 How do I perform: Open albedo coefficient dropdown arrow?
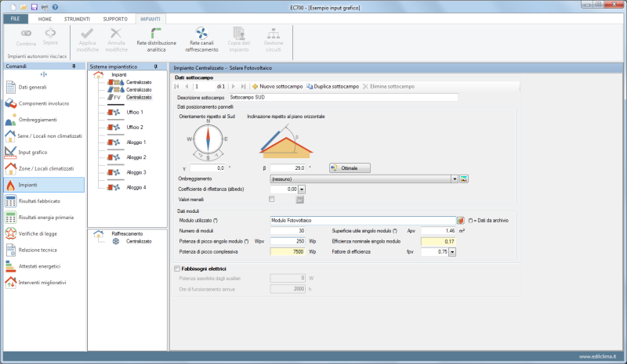click(302, 189)
